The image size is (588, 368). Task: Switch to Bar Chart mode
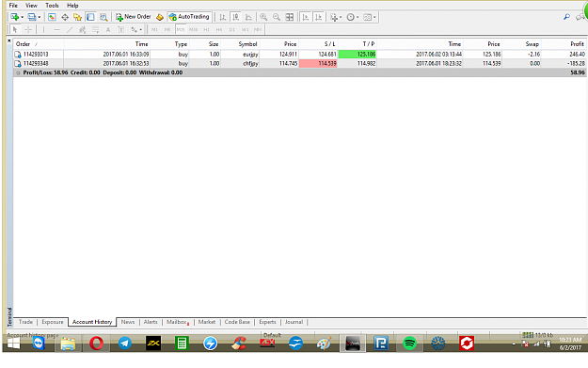click(222, 17)
